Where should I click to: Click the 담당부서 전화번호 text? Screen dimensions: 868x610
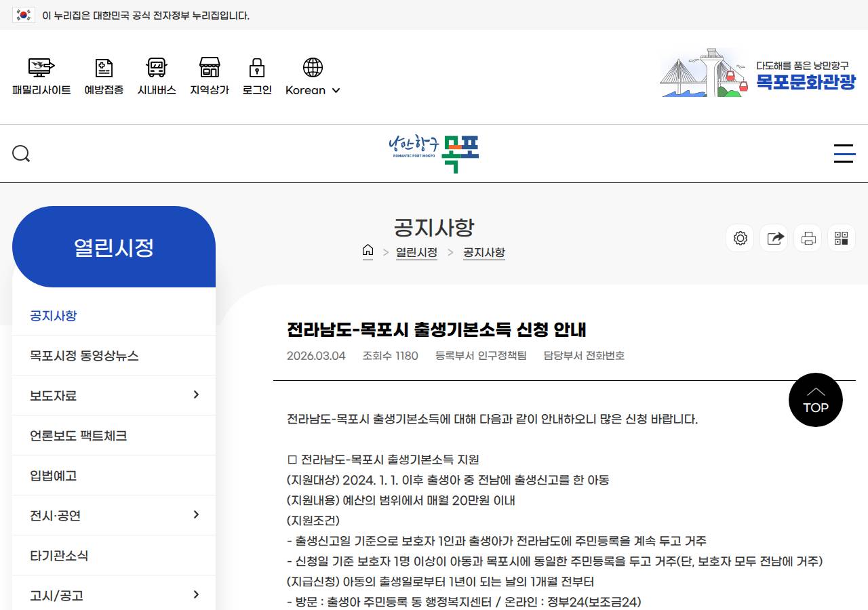(x=584, y=355)
